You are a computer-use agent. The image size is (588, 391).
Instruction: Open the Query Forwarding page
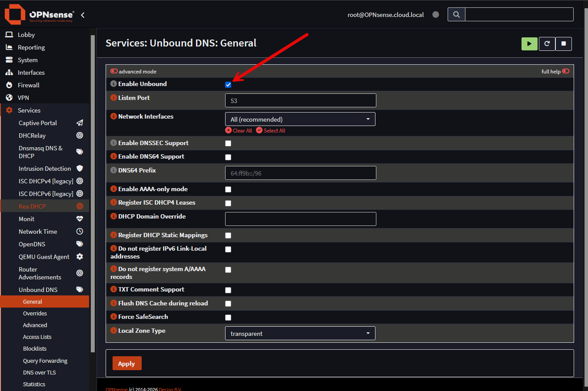tap(45, 361)
